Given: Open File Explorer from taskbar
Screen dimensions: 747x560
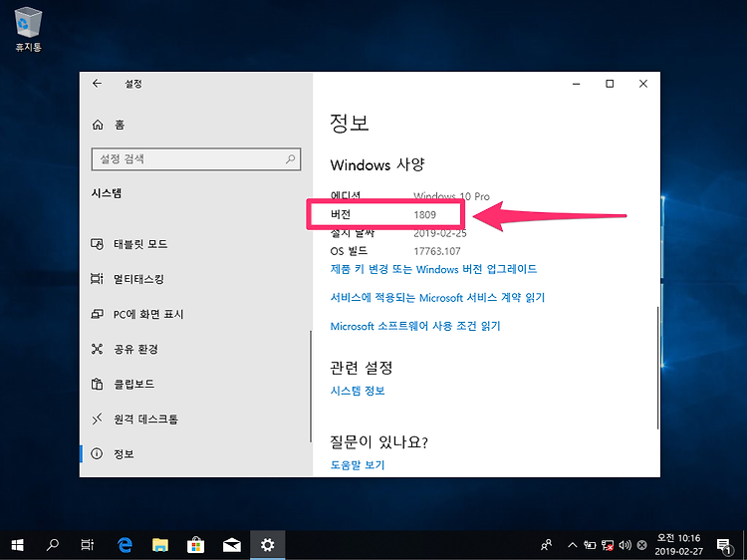Looking at the screenshot, I should 160,545.
